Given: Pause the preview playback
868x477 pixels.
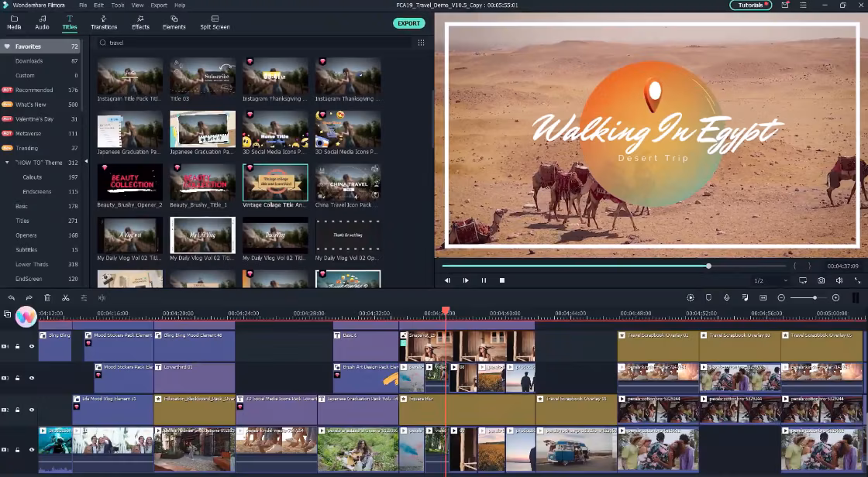Looking at the screenshot, I should (484, 280).
